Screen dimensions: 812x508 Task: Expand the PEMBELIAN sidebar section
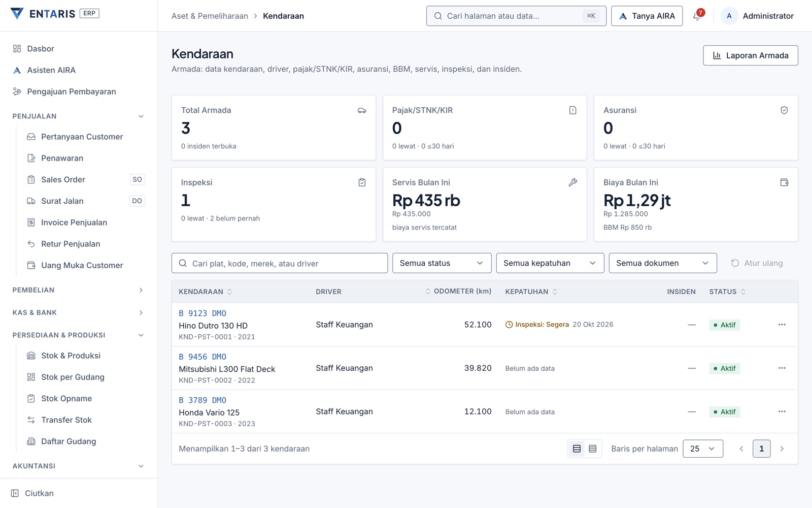(x=79, y=290)
